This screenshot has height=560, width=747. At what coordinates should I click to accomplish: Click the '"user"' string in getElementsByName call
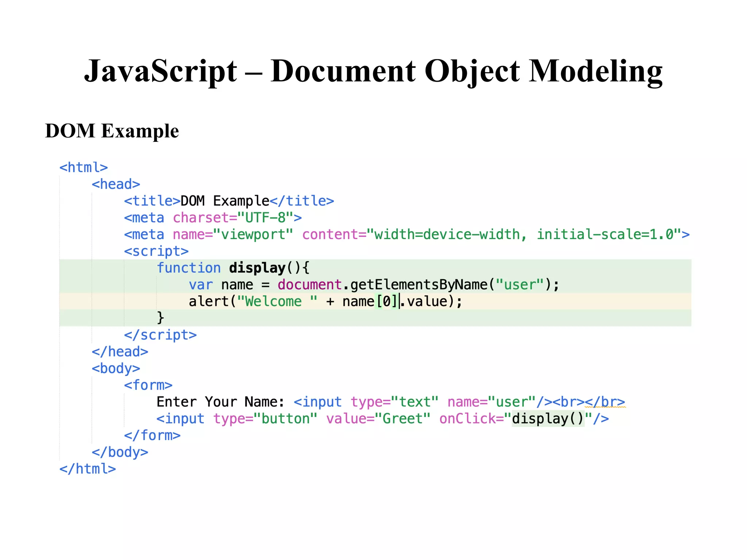click(519, 285)
